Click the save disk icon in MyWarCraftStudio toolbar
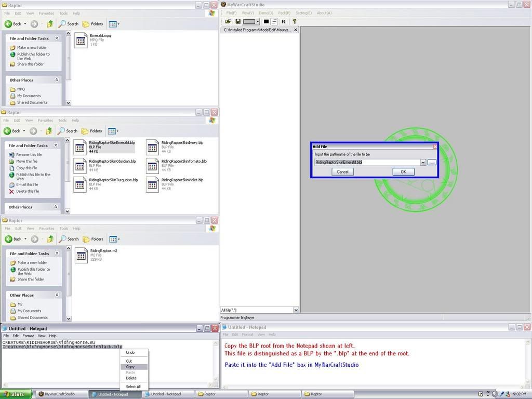The image size is (532, 399). click(x=238, y=21)
